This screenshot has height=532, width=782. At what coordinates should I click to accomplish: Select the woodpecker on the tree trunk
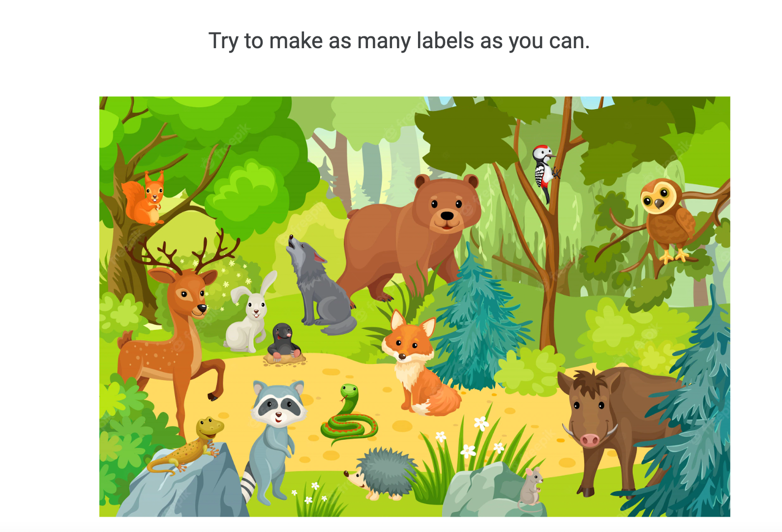click(545, 172)
